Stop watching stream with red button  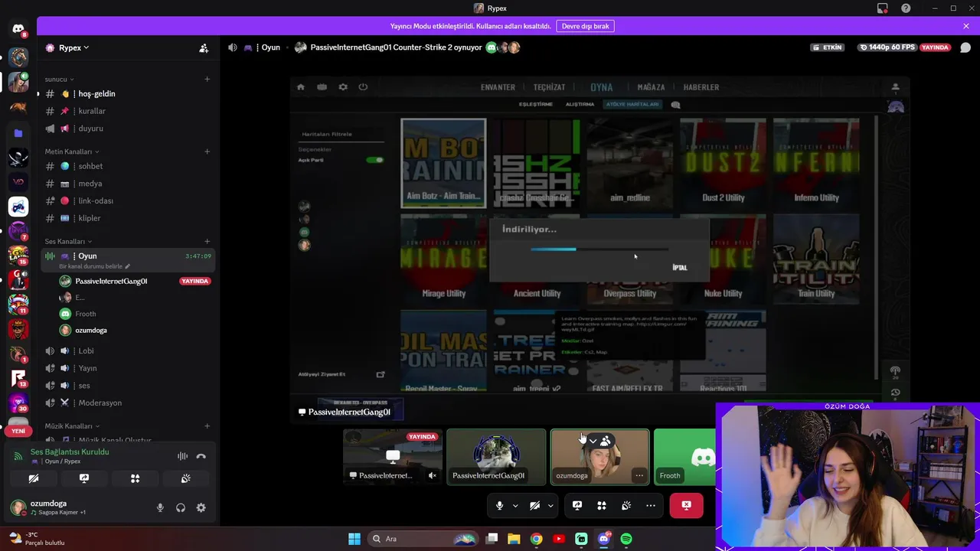[x=687, y=506]
